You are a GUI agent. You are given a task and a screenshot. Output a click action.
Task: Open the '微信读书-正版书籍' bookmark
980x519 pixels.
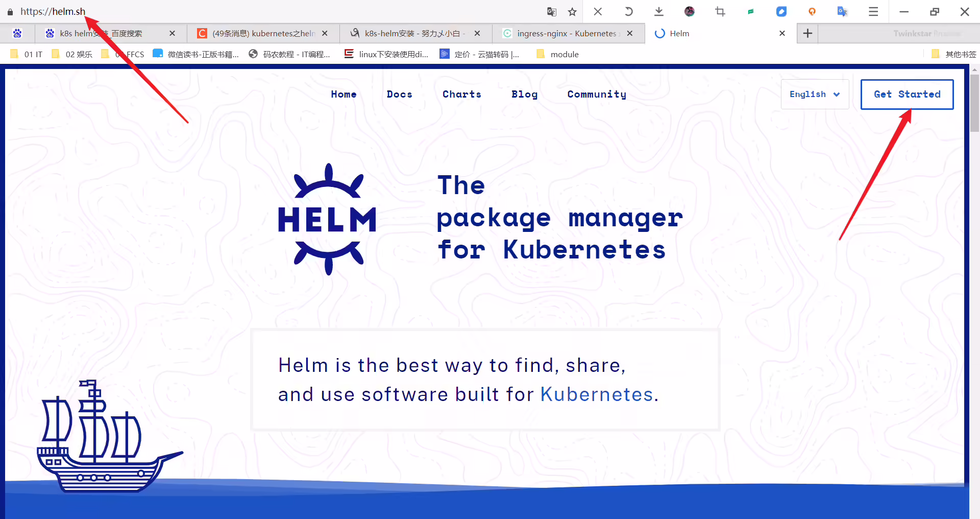coord(196,54)
